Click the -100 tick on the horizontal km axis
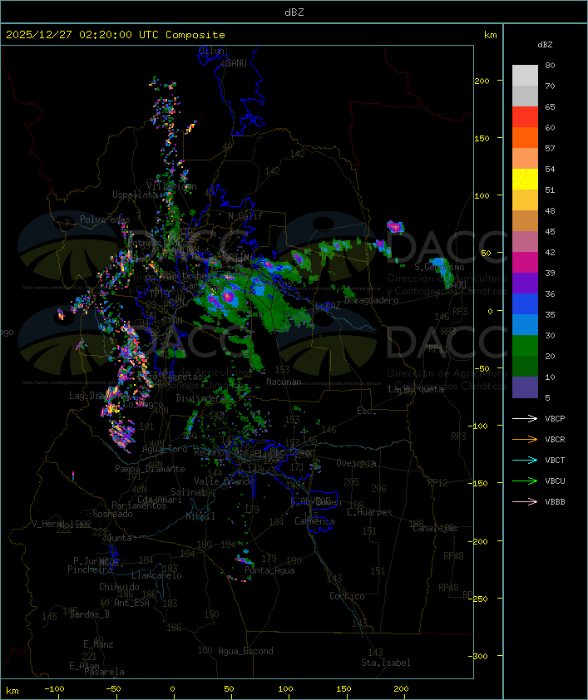Screen dimensions: 588x700 [54, 689]
